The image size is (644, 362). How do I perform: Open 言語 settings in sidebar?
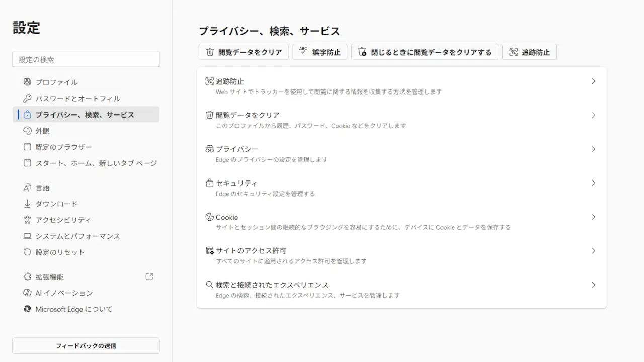(x=42, y=188)
